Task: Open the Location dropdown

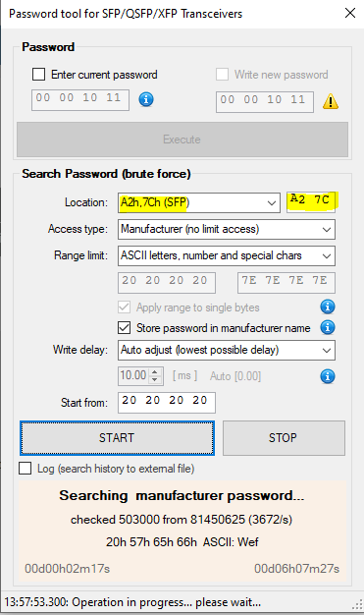Action: point(199,202)
